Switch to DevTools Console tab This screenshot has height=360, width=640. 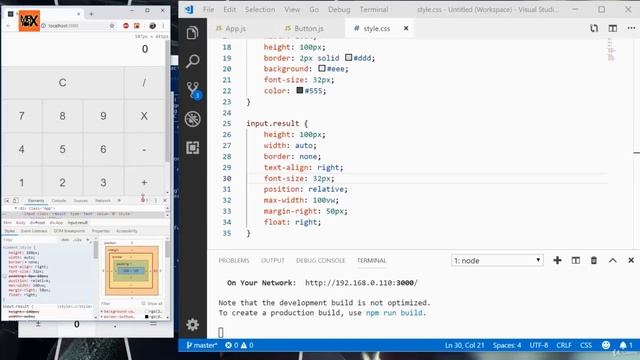pyautogui.click(x=59, y=200)
